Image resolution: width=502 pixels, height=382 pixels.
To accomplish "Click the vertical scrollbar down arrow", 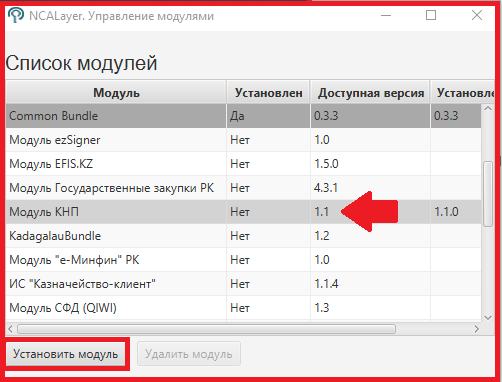I will [x=488, y=317].
